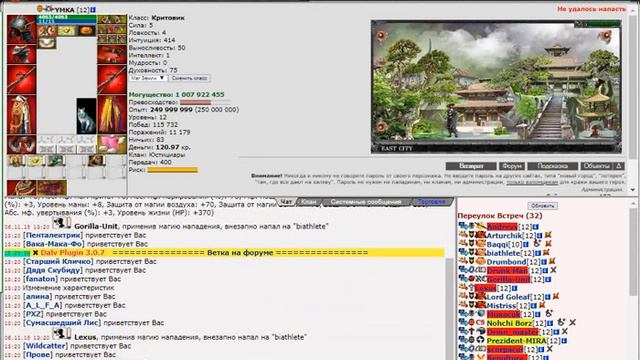Select first scroll in the bottom quick-slot row

[16, 161]
